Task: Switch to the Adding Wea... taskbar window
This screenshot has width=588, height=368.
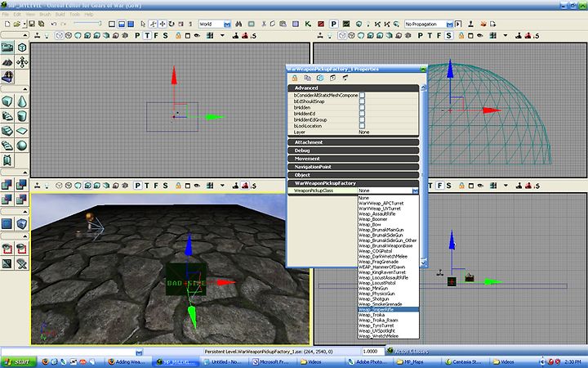Action: pyautogui.click(x=127, y=362)
